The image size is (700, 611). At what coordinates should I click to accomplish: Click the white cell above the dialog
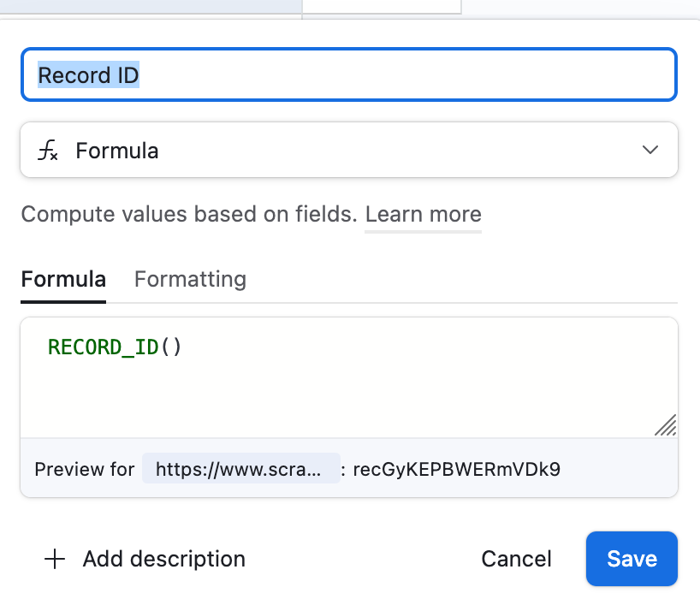[381, 6]
